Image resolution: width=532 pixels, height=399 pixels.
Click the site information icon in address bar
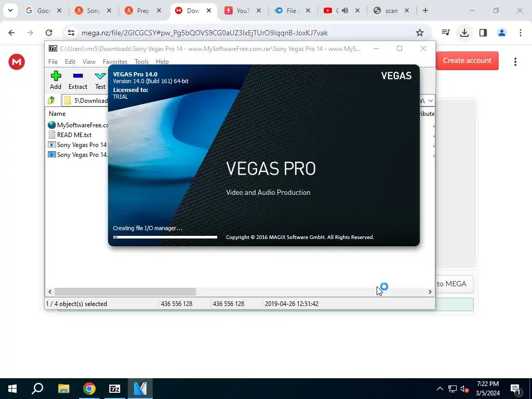click(71, 33)
